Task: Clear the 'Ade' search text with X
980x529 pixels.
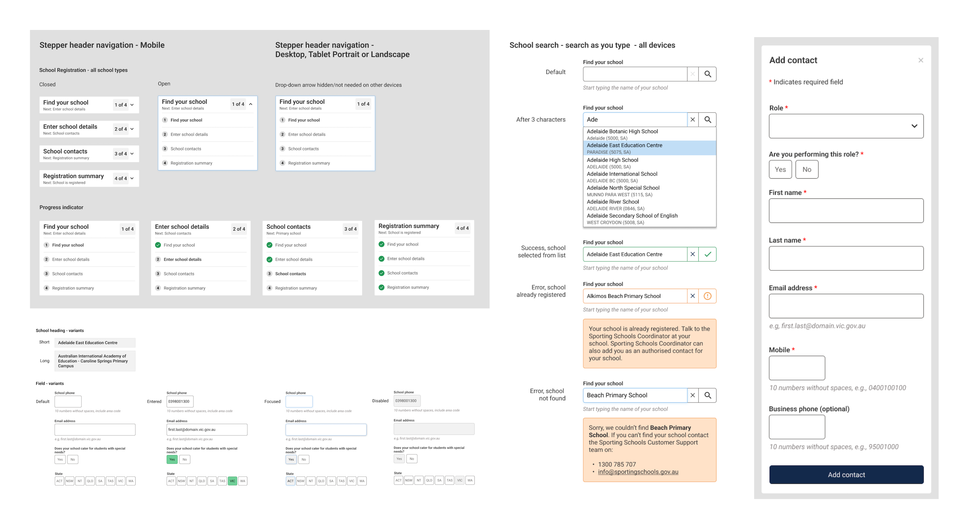Action: pyautogui.click(x=692, y=119)
